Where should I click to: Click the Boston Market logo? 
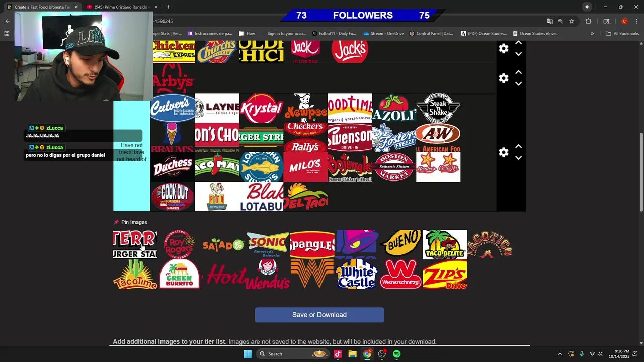tap(394, 167)
